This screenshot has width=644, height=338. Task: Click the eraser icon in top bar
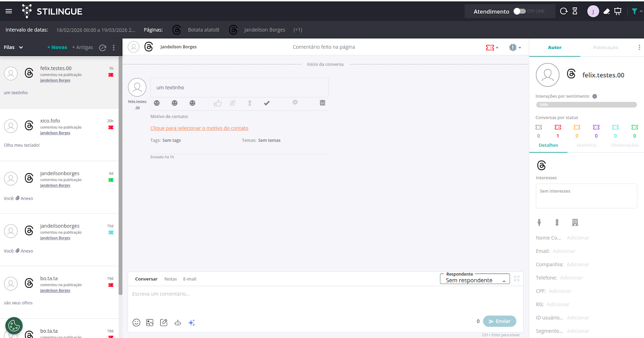[606, 11]
